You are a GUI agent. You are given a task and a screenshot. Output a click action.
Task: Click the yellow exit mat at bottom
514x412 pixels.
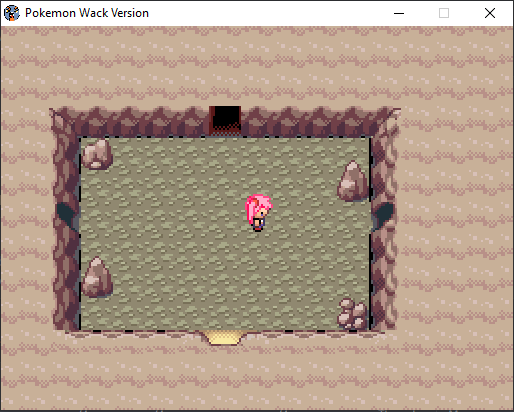tap(224, 338)
